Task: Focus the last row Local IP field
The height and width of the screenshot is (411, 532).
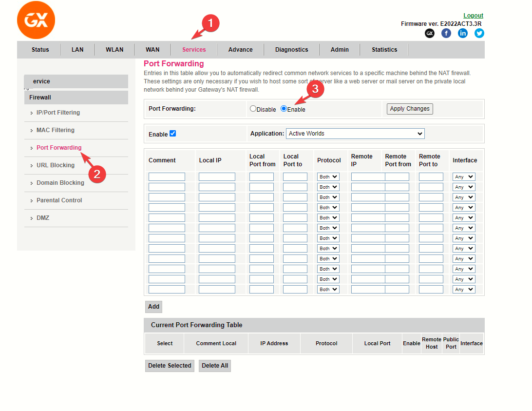Action: pos(217,290)
